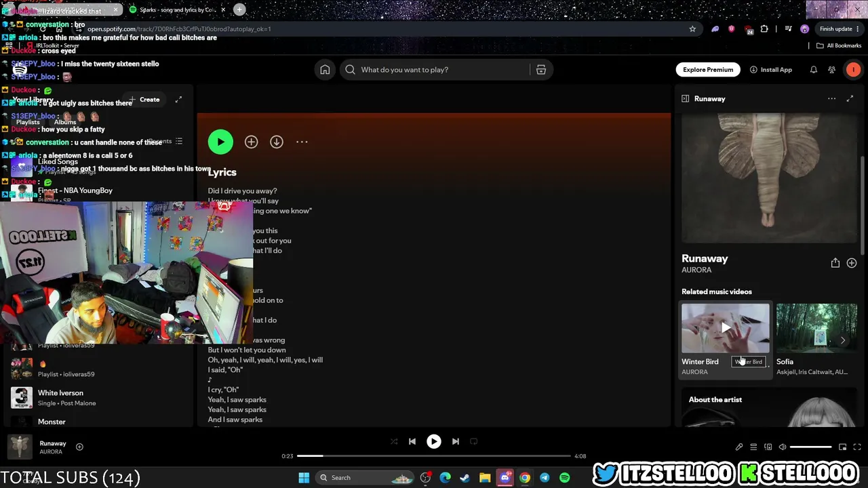The image size is (868, 488).
Task: Open Telegram from the taskbar
Action: [x=545, y=478]
